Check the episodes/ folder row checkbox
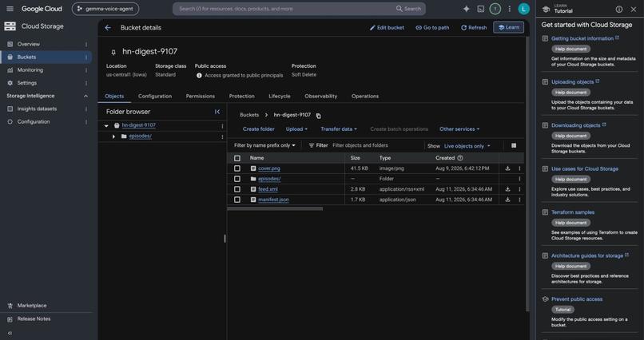Image resolution: width=644 pixels, height=340 pixels. tap(237, 179)
